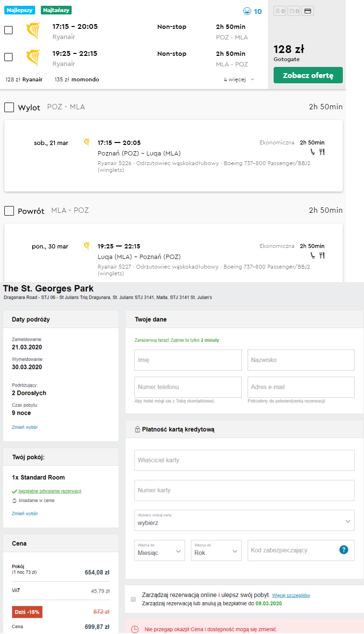Click the smiley rating icon showing 10
This screenshot has height=634, width=364.
[x=247, y=11]
